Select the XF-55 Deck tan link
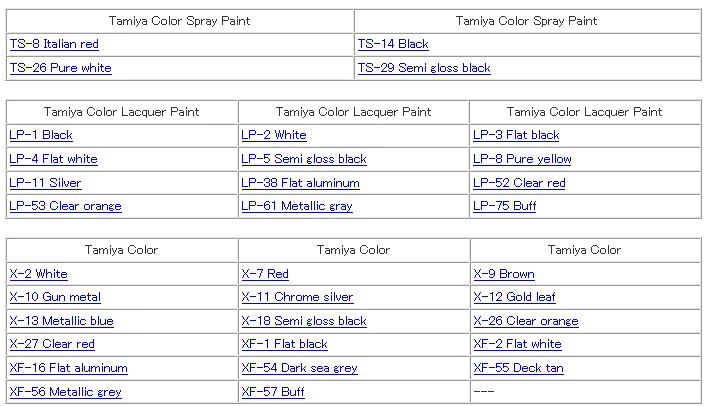This screenshot has height=406, width=705. 518,368
